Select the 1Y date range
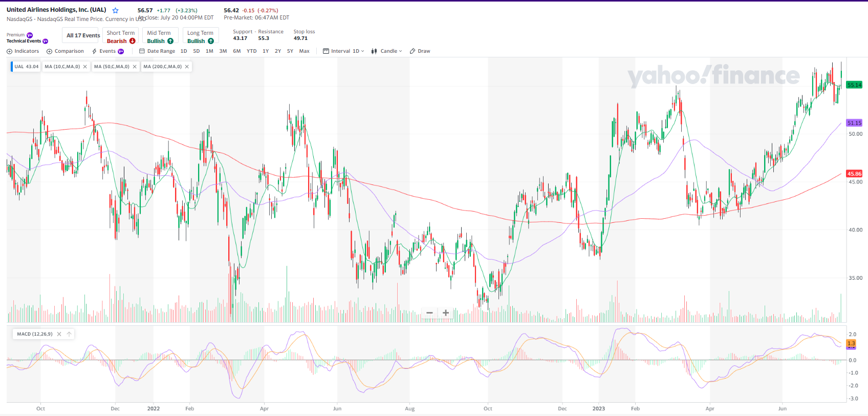This screenshot has width=868, height=416. point(266,51)
